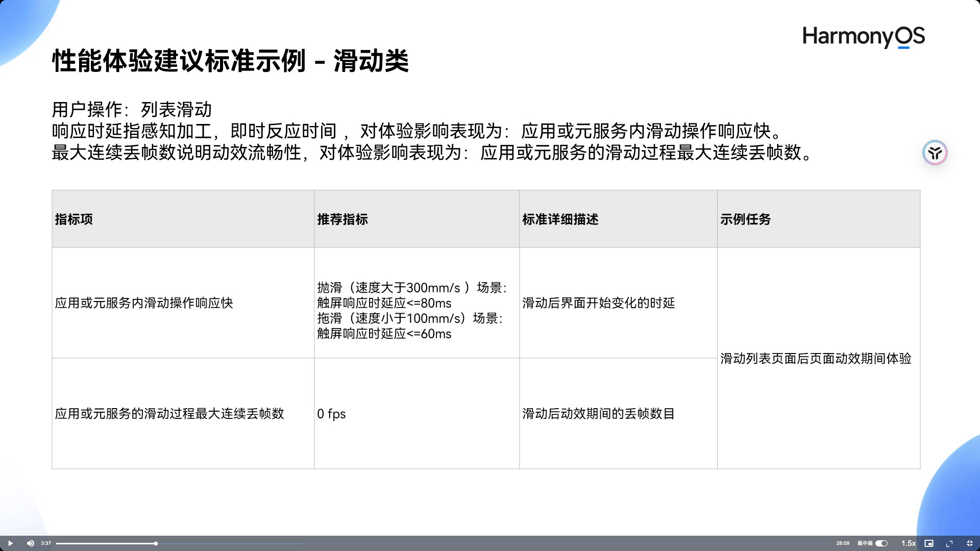Click the HarmonyOS logo

click(863, 37)
